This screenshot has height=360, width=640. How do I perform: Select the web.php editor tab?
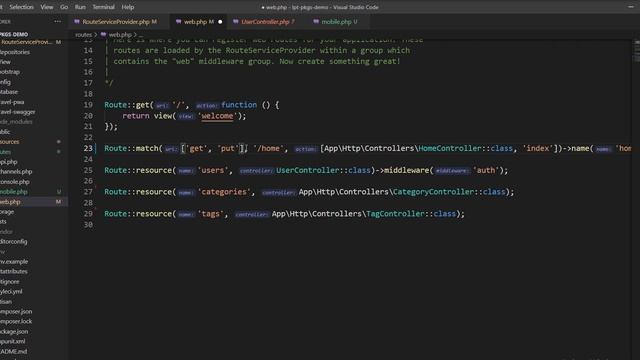tap(198, 22)
